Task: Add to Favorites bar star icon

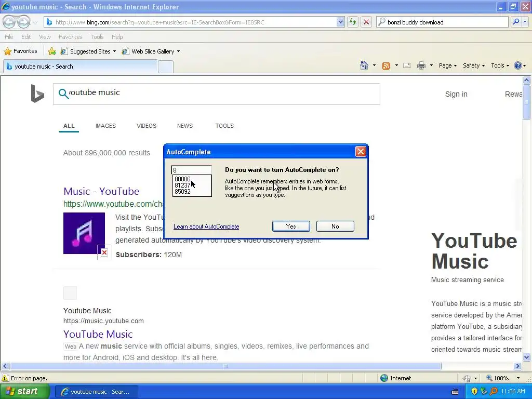Action: [x=52, y=51]
